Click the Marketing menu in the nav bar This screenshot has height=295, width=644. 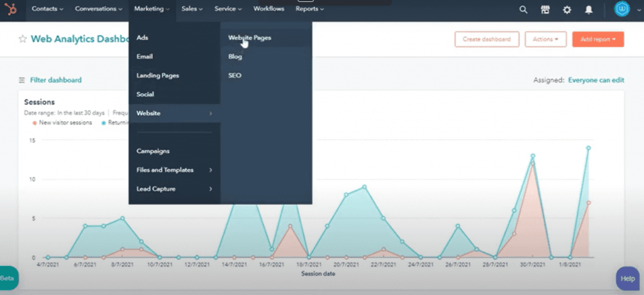tap(152, 9)
